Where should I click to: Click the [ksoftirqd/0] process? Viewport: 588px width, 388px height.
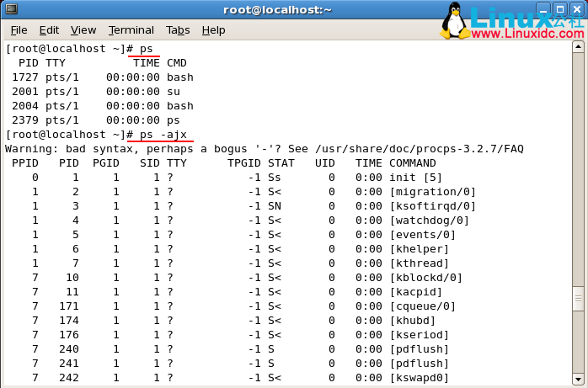(x=433, y=206)
